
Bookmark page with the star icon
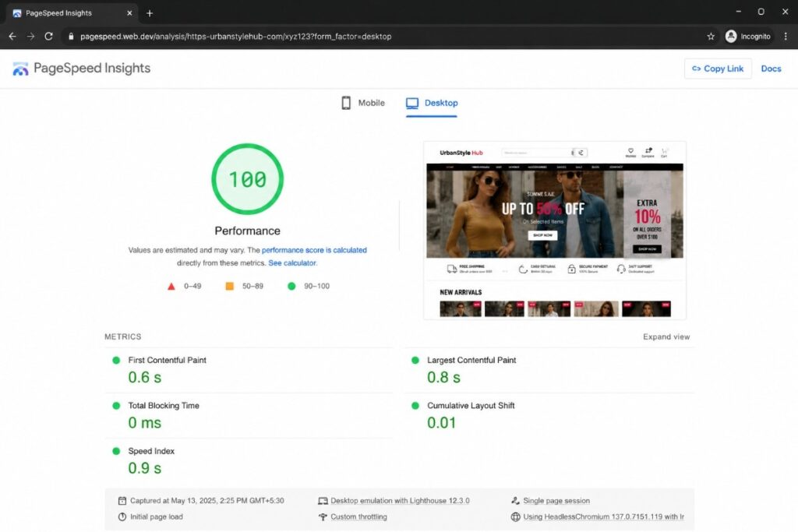point(711,36)
